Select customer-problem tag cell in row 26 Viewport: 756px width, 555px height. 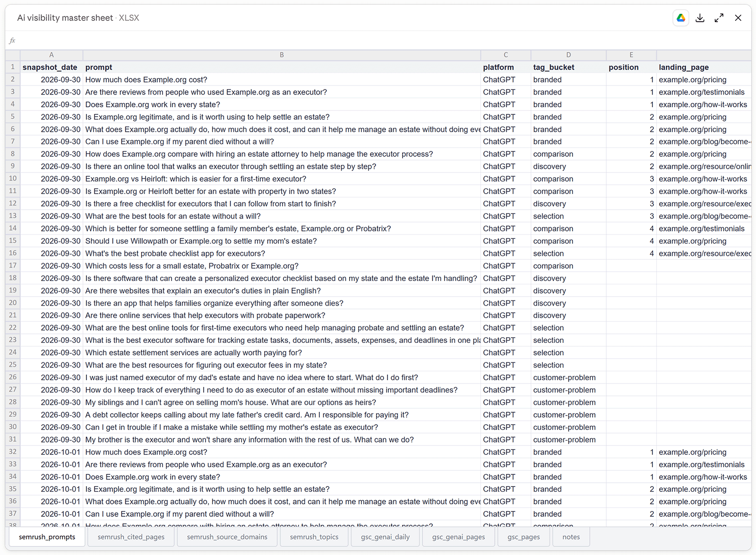[568, 377]
